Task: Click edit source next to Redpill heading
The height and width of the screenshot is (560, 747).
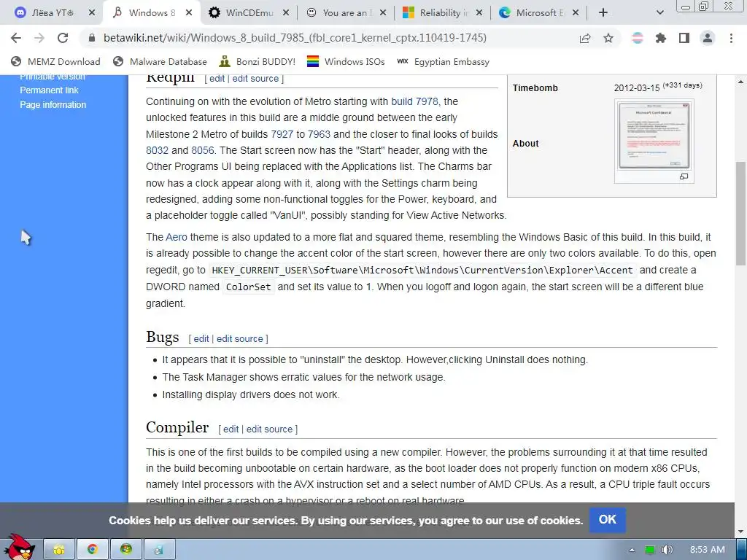Action: (255, 79)
